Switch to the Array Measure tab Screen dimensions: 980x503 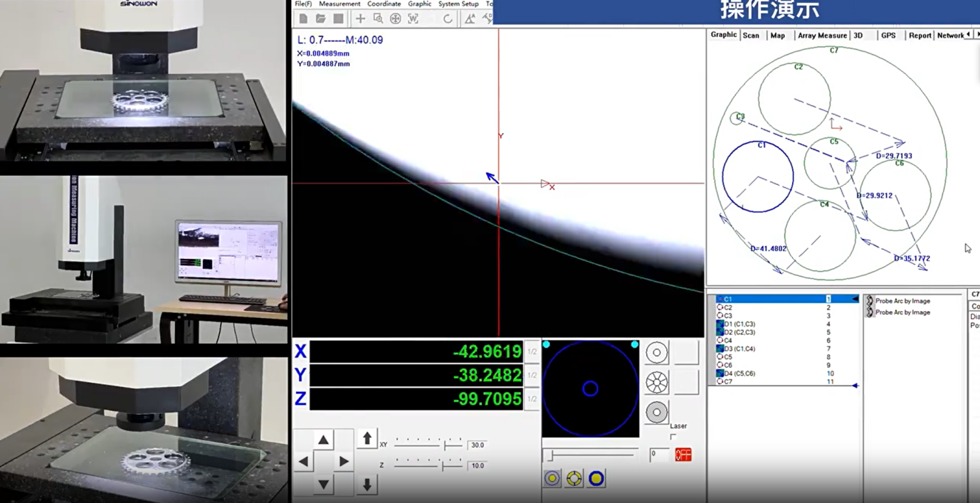[822, 36]
